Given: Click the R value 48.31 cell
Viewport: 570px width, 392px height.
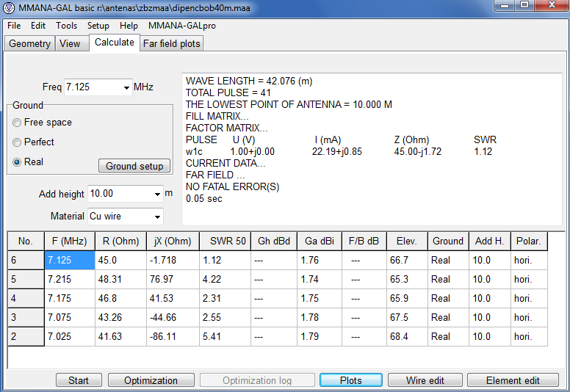Looking at the screenshot, I should pyautogui.click(x=120, y=280).
